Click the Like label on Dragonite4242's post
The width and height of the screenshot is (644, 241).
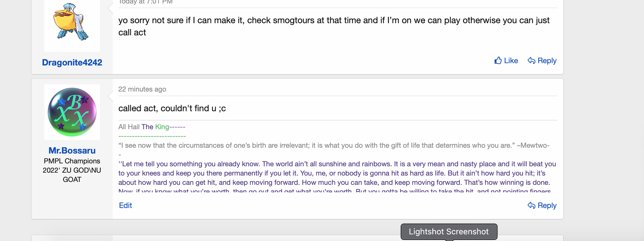(511, 61)
